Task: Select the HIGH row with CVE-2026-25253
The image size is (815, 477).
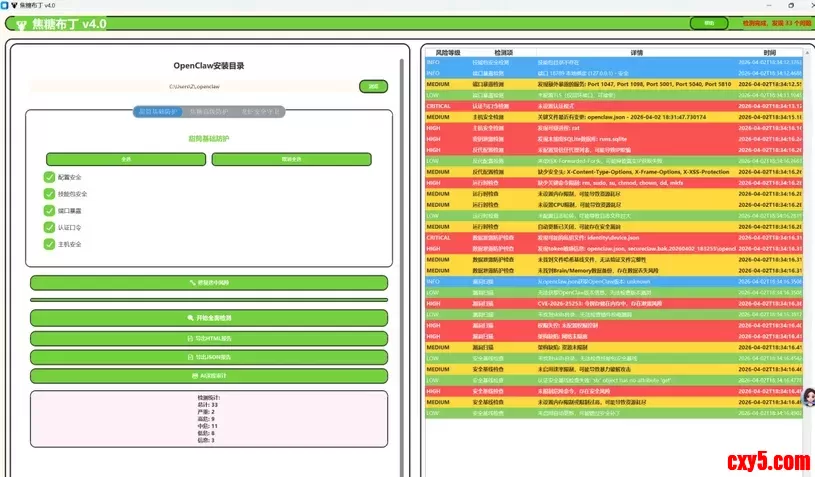Action: pos(614,303)
